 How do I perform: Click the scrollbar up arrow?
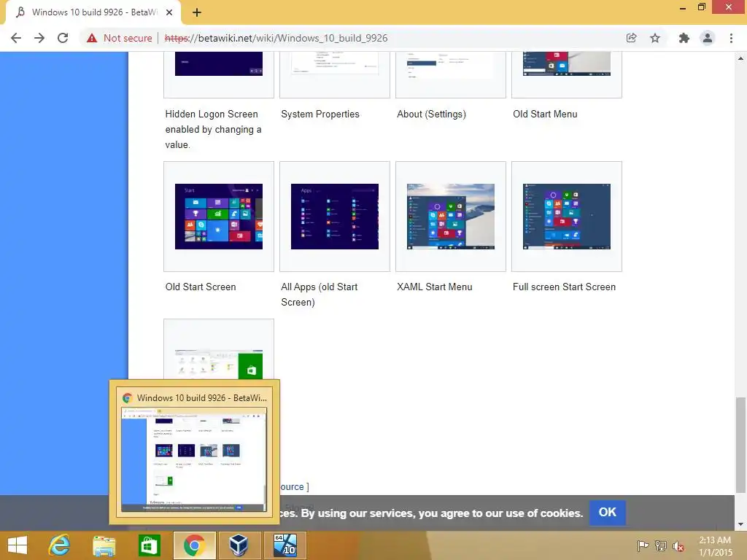740,58
